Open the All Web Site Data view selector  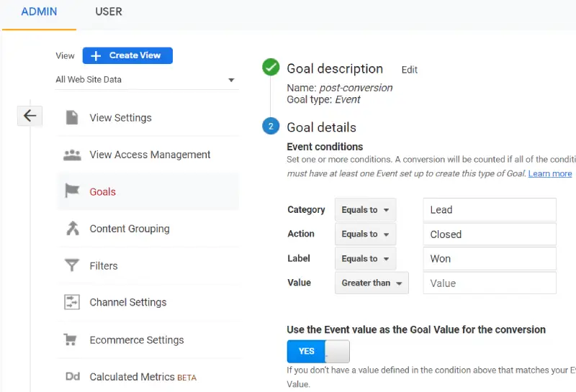[x=147, y=80]
